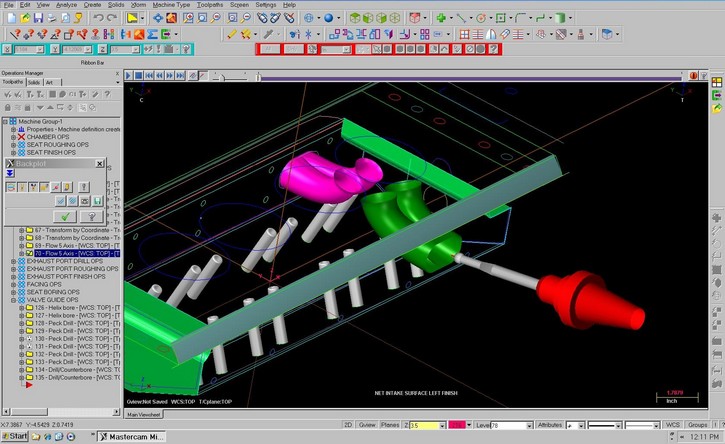Expand the FACING OPS group
Screen dimensions: 725x444
coord(13,284)
